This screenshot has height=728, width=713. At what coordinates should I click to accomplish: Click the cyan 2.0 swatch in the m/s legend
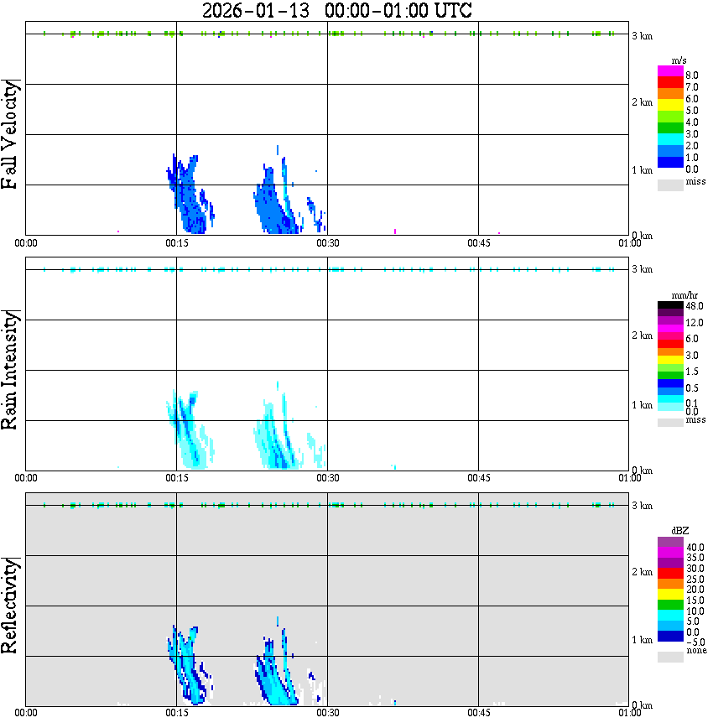(670, 139)
